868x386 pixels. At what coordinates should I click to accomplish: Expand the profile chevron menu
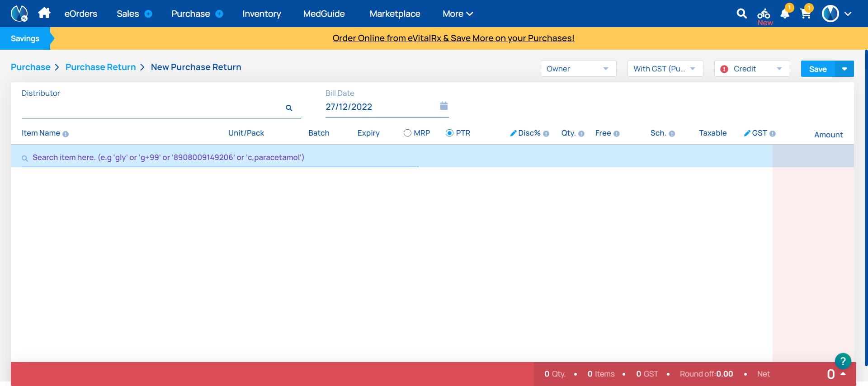coord(848,14)
